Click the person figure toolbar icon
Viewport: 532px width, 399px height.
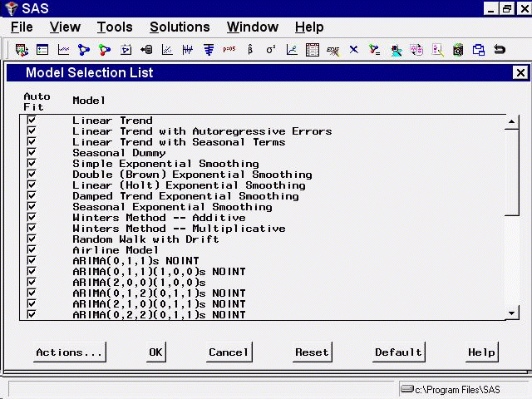click(396, 50)
